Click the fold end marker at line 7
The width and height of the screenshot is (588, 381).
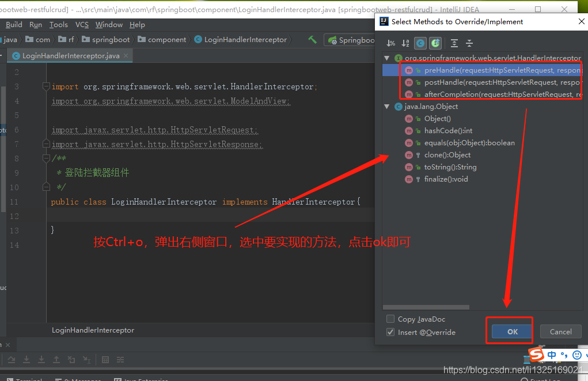46,144
